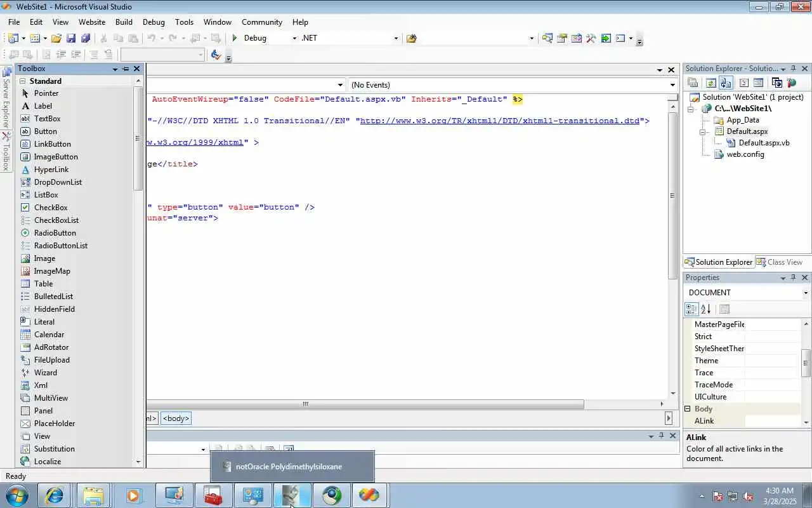
Task: Auto-hide the Toolbox panel with pin
Action: [126, 69]
